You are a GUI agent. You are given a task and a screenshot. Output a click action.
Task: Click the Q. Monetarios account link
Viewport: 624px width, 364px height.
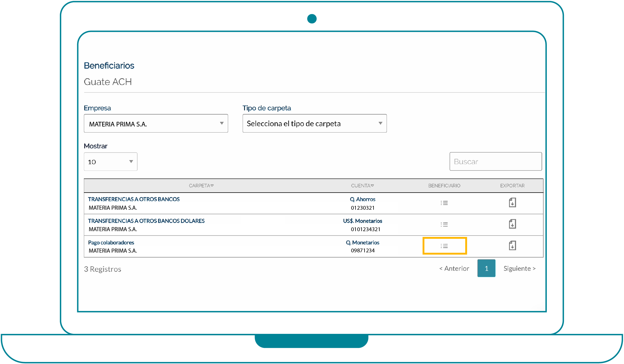[x=363, y=242]
